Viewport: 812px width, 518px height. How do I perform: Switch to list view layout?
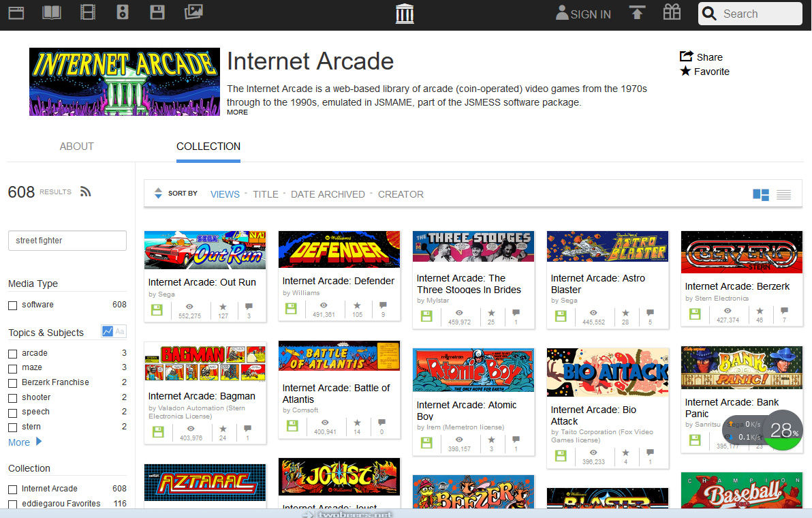pos(783,195)
